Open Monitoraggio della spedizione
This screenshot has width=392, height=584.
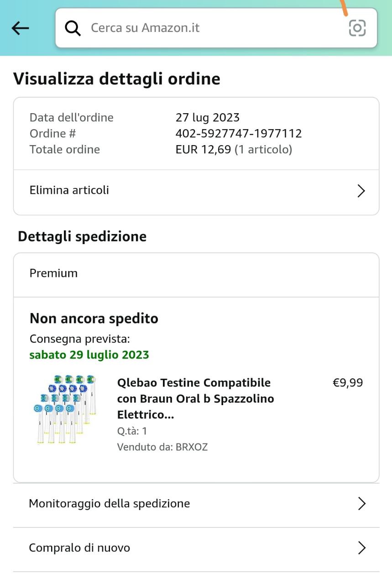tap(196, 504)
